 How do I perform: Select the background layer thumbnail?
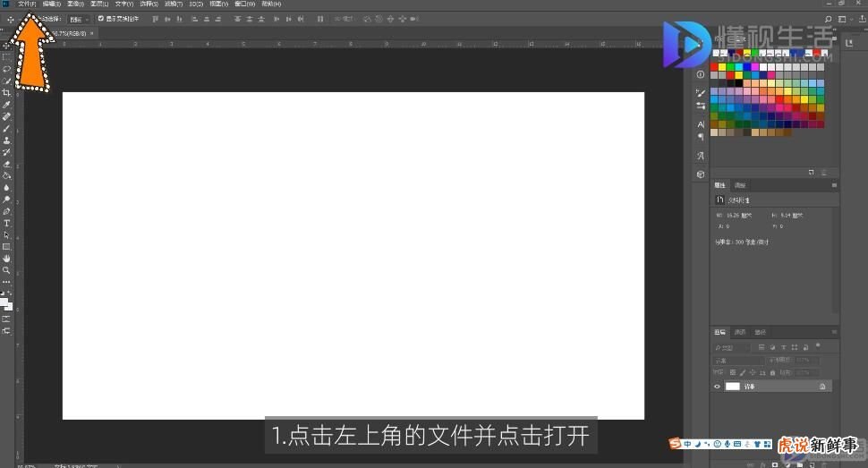(x=732, y=387)
